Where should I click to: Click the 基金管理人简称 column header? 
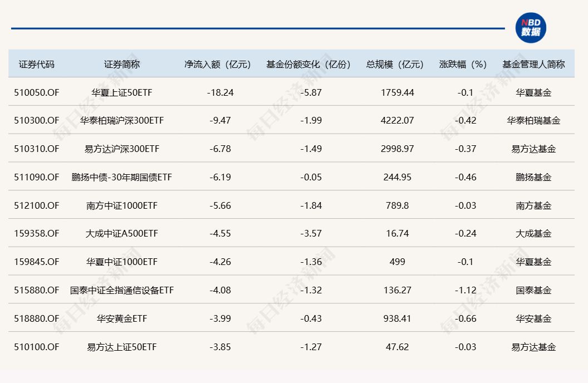pyautogui.click(x=533, y=64)
